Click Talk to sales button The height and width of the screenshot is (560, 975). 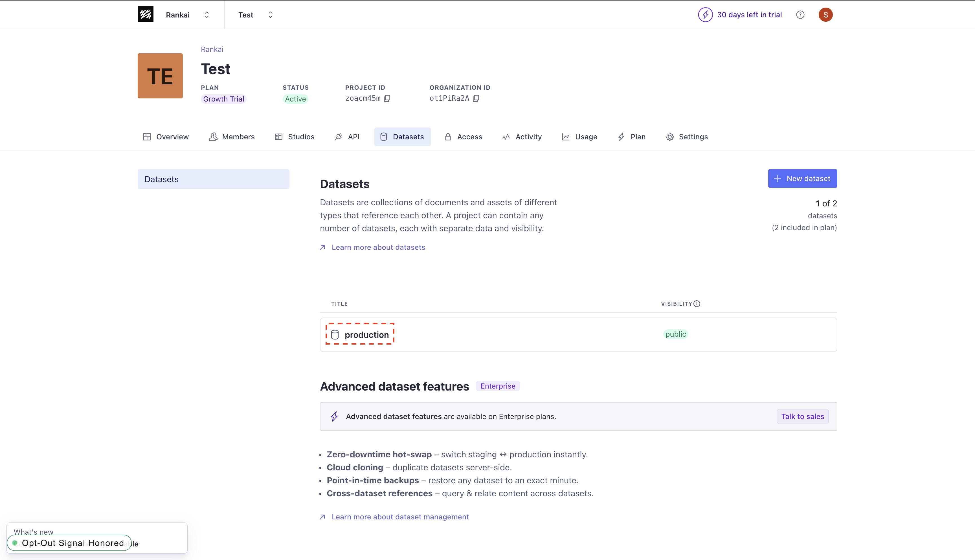point(802,416)
